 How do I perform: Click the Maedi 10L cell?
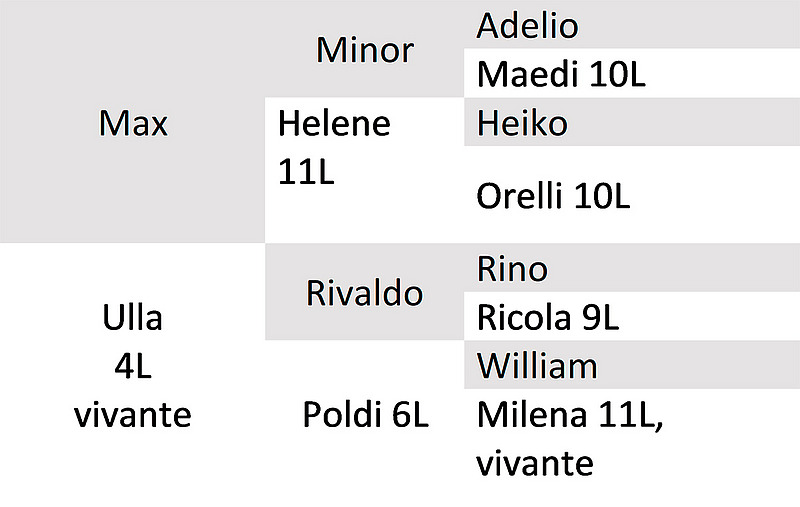(632, 73)
